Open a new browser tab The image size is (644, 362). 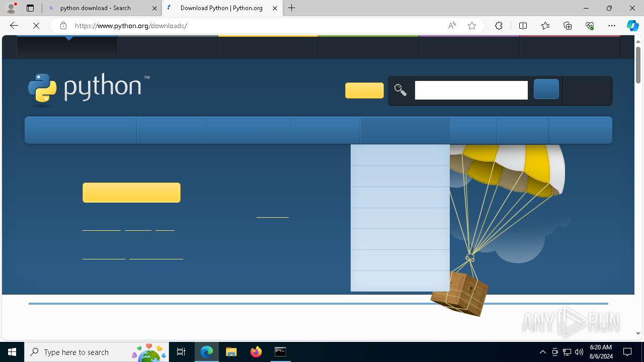(292, 8)
